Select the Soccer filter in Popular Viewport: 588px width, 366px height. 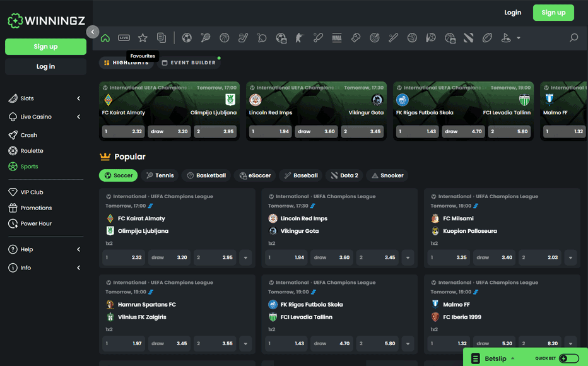[x=119, y=175]
